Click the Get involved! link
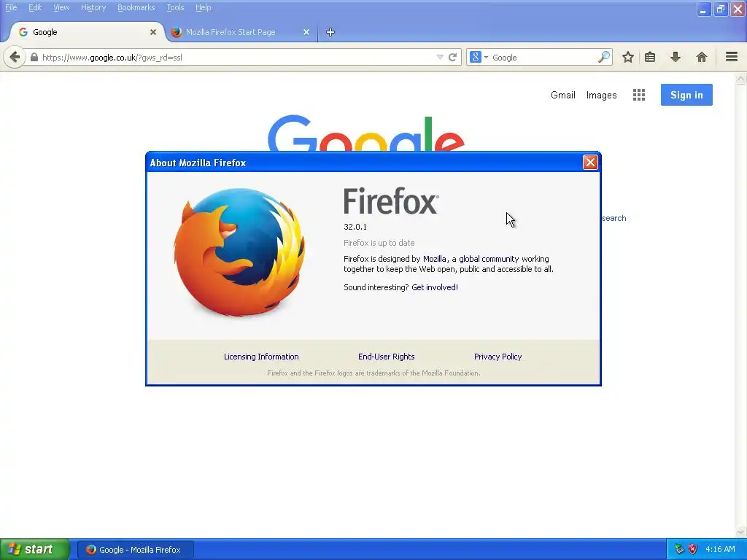 pyautogui.click(x=435, y=287)
